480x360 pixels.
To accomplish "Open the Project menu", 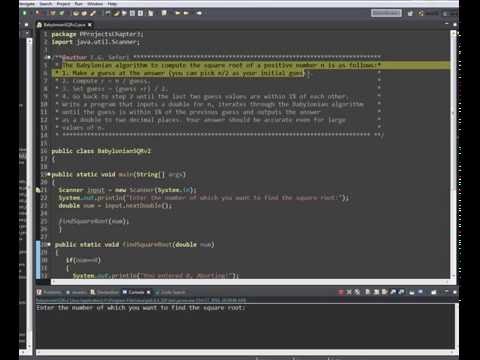I will (x=63, y=4).
